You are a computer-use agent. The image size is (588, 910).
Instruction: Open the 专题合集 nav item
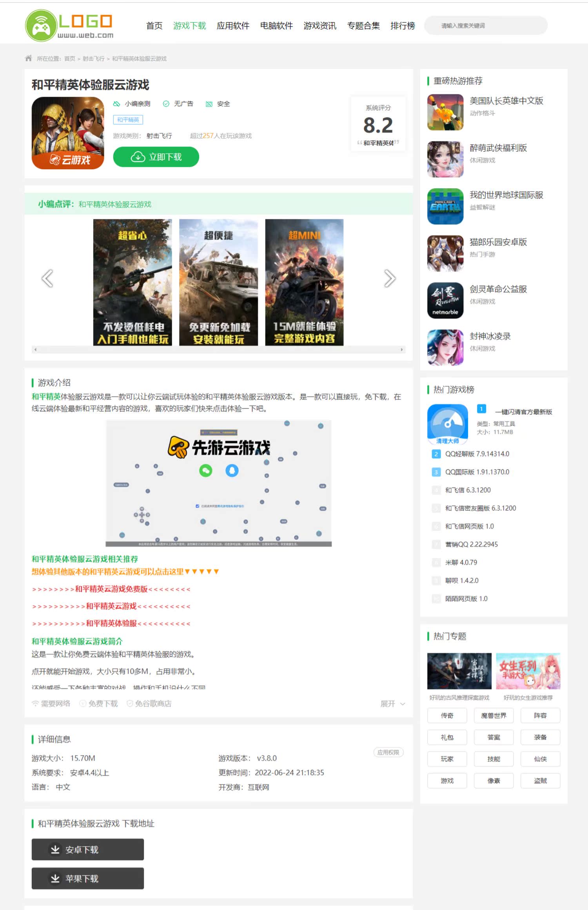[364, 26]
